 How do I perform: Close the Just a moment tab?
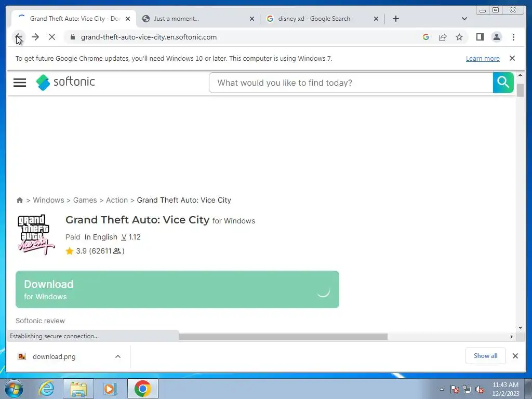pyautogui.click(x=252, y=19)
